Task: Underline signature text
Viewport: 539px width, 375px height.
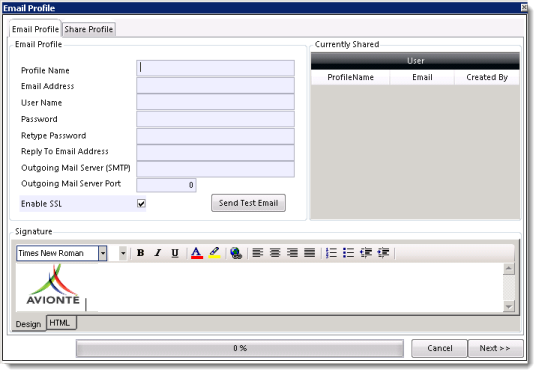Action: coord(175,253)
